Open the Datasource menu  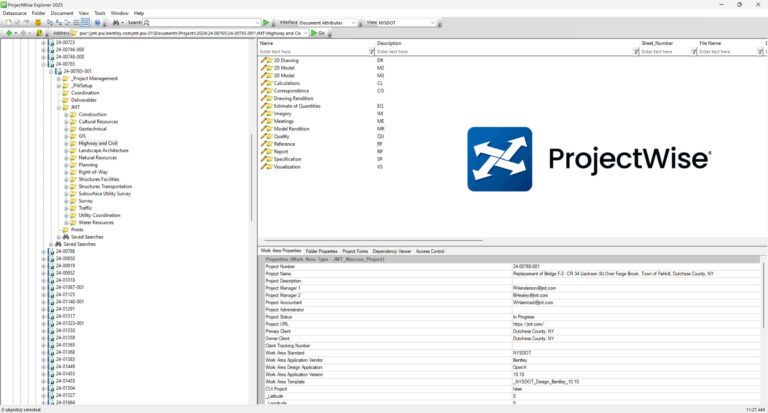[x=15, y=13]
